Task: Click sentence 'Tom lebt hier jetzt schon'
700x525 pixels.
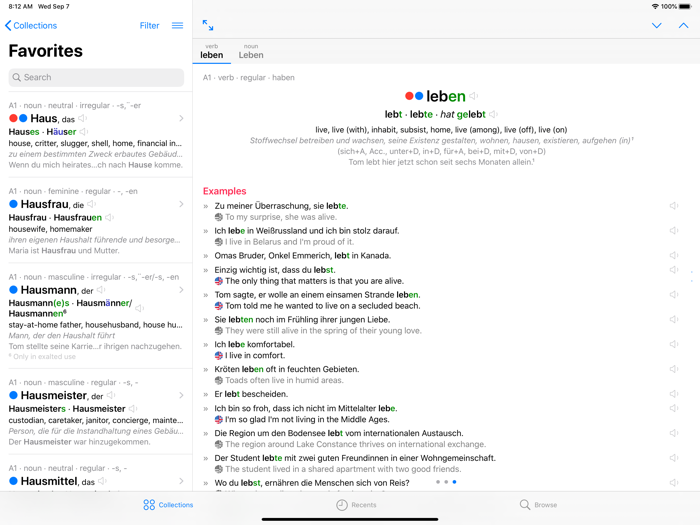Action: (x=441, y=162)
